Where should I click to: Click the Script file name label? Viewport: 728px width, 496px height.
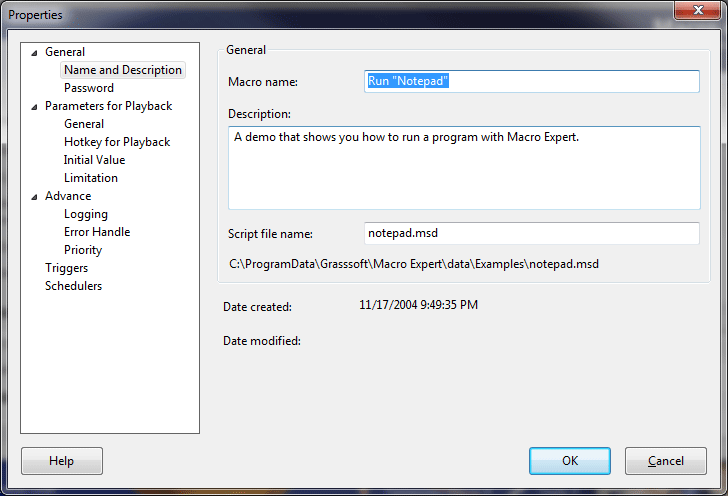(x=270, y=234)
